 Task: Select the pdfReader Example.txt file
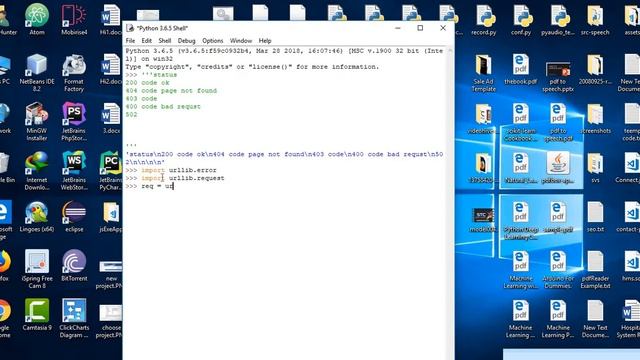coord(595,269)
